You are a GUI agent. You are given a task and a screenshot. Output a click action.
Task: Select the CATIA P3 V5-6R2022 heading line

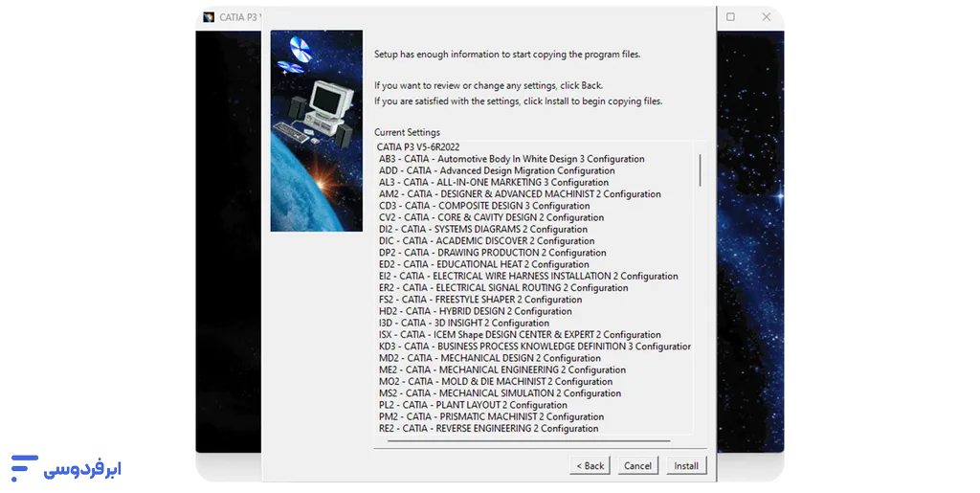point(418,147)
